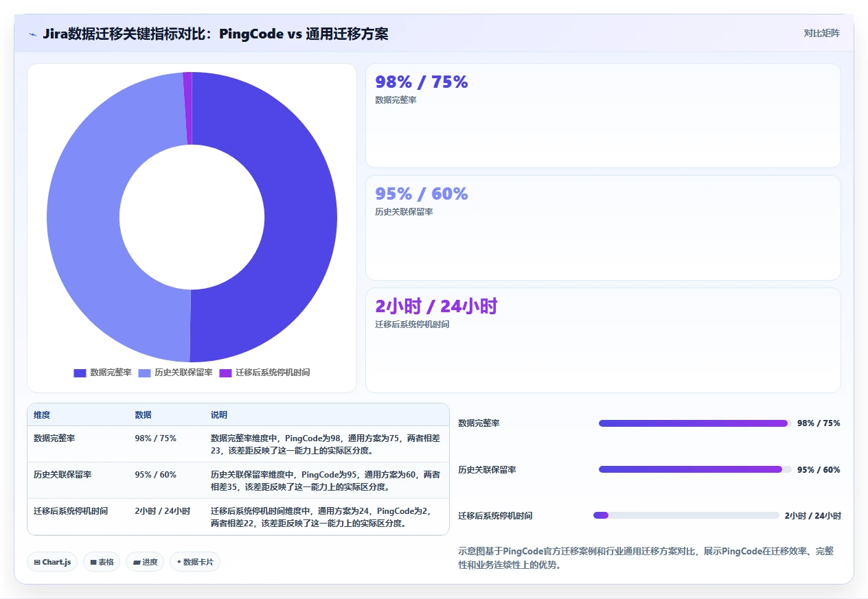This screenshot has height=599, width=868.
Task: Select the 98% / 75% data card
Action: pos(603,115)
